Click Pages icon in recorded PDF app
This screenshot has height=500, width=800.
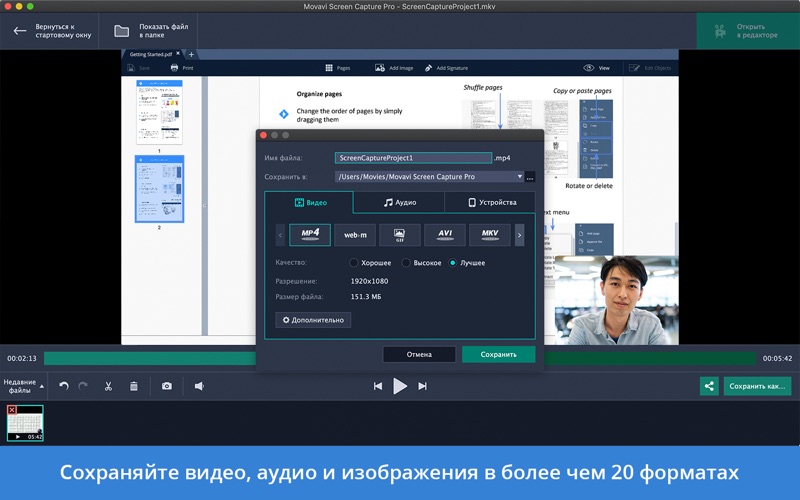pos(329,68)
